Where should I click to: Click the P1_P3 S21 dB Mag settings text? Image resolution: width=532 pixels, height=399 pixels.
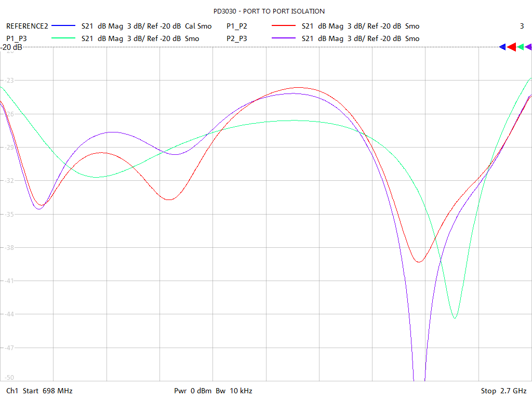[x=140, y=38]
